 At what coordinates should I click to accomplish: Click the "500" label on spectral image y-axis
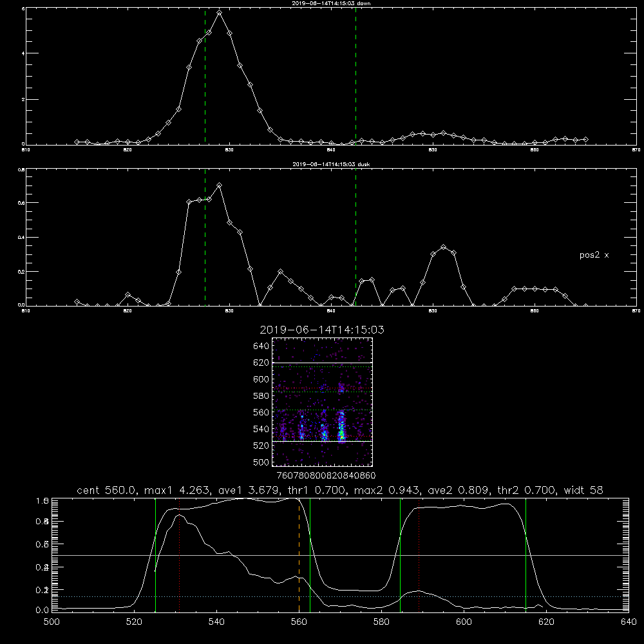point(261,462)
